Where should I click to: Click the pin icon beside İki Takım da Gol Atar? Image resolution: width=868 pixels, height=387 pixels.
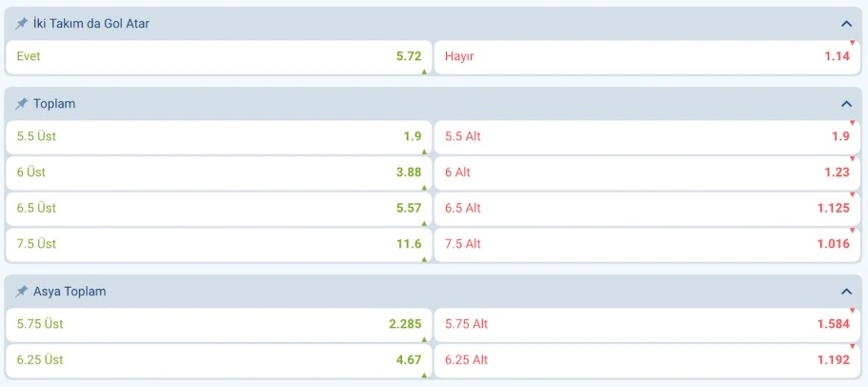click(x=22, y=24)
